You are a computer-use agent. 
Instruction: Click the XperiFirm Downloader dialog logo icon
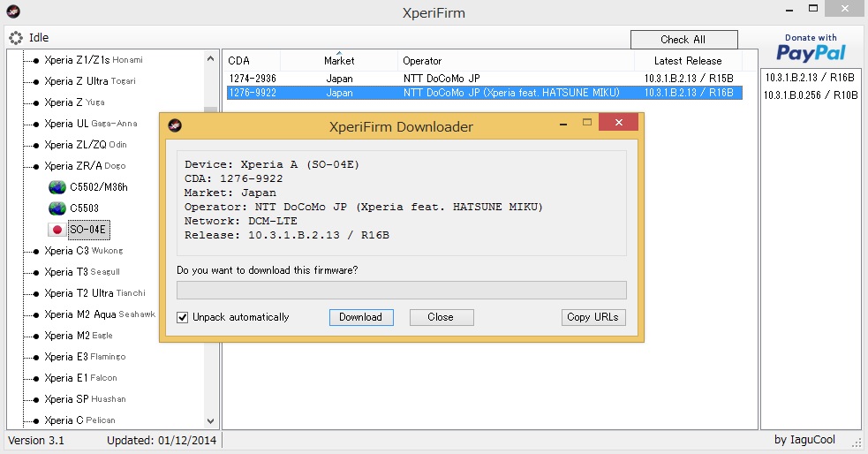(x=175, y=125)
